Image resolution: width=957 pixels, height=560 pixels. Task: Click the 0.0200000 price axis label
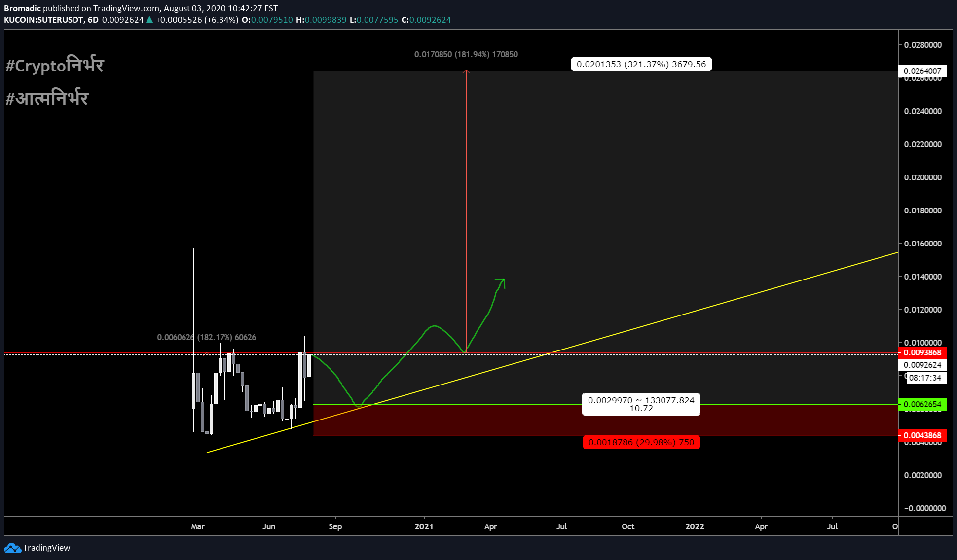click(x=922, y=177)
